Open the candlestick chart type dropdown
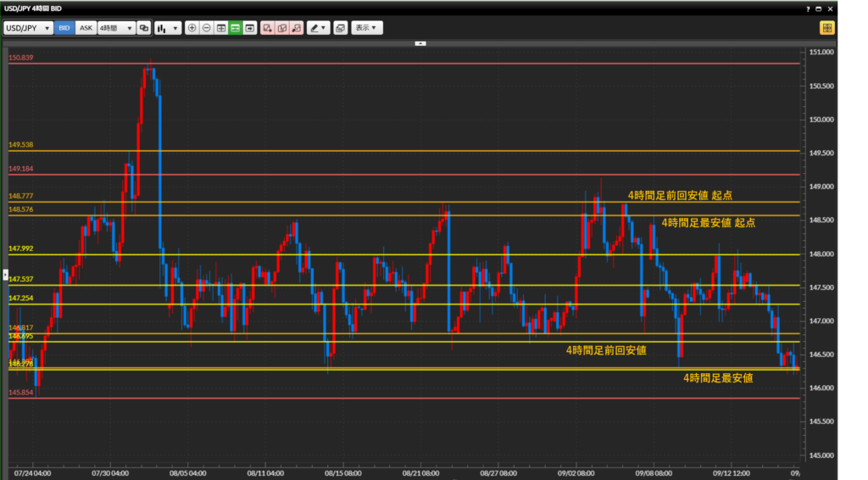The image size is (868, 480). pyautogui.click(x=168, y=28)
